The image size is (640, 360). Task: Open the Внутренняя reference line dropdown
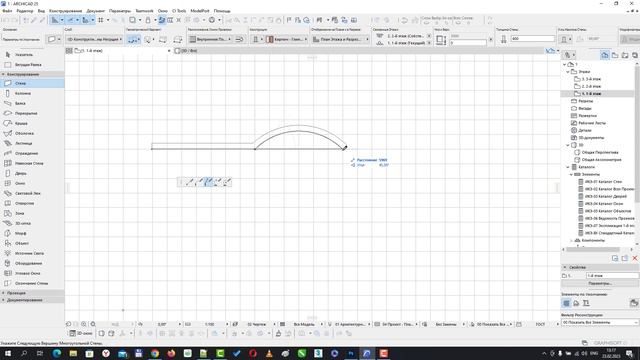(211, 39)
